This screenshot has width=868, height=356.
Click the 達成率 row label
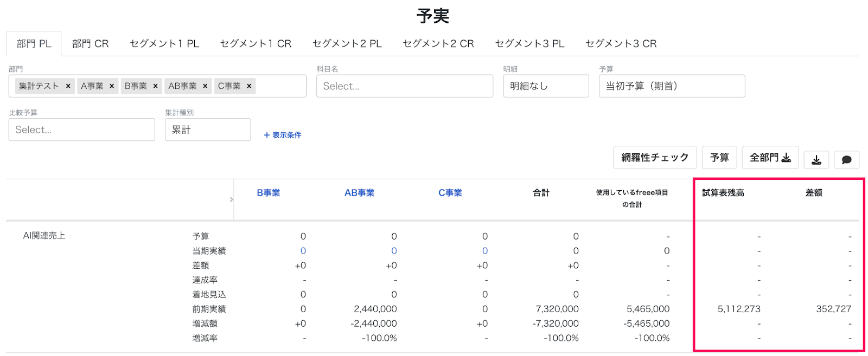pos(205,280)
